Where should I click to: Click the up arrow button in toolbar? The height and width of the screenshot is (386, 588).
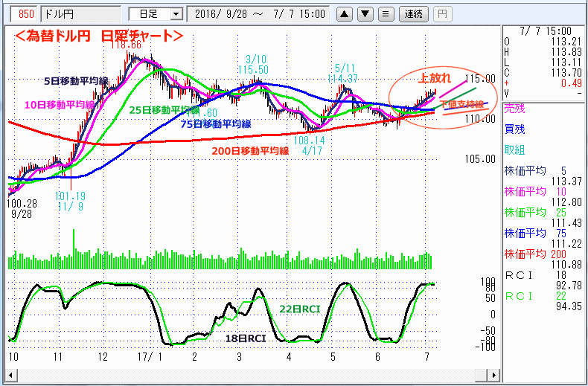click(345, 13)
